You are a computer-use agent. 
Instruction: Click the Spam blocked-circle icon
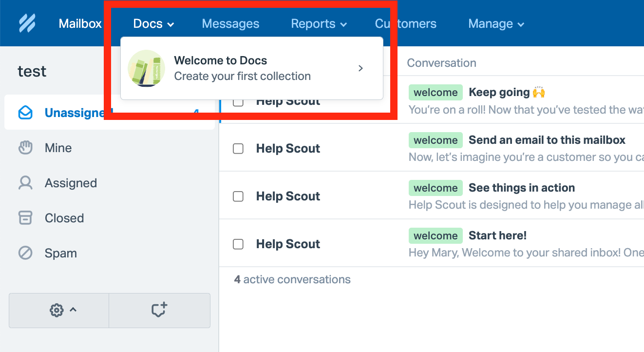(25, 253)
